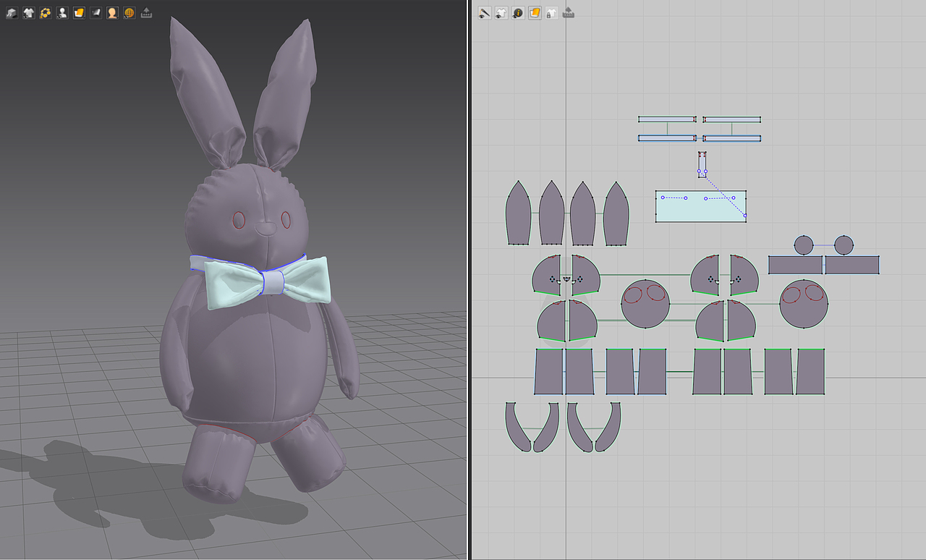Toggle 2D pattern info display icon
926x560 pixels.
click(518, 13)
